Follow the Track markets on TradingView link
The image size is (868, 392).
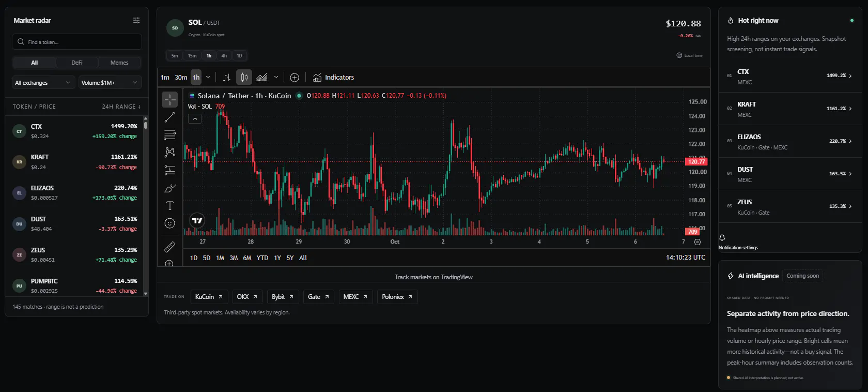point(433,277)
